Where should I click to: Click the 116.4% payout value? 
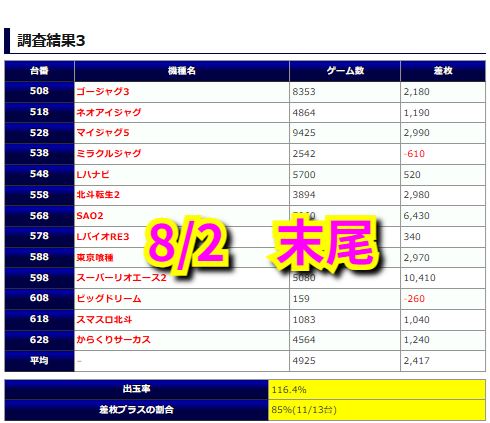coord(289,390)
